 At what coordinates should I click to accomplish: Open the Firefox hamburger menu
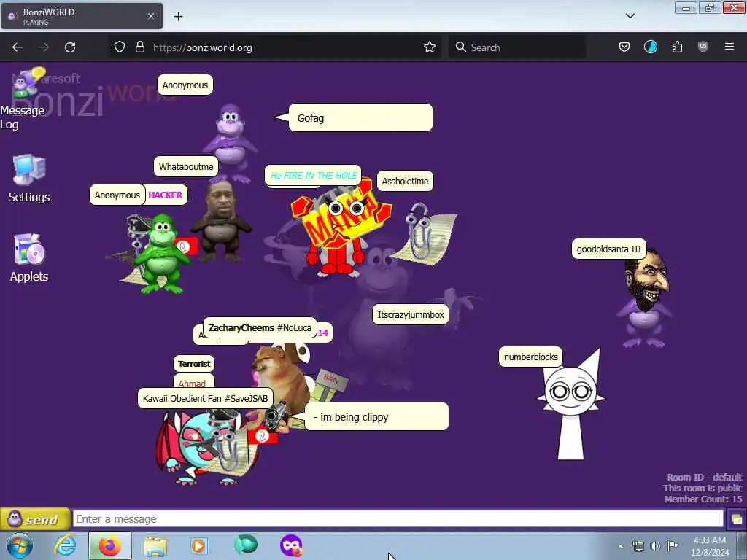[x=729, y=47]
